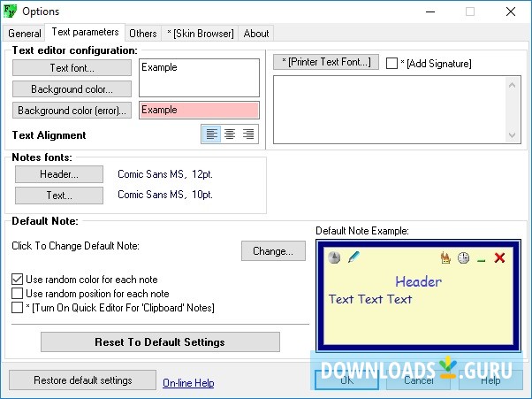532x399 pixels.
Task: Toggle Quick Editor for Clipboard Notes checkbox
Action: point(18,308)
